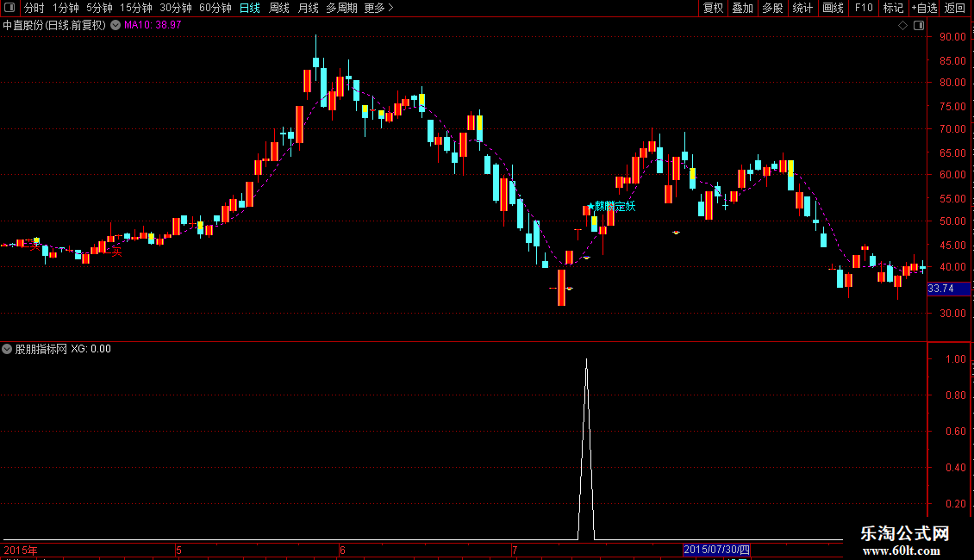Screen dimensions: 974x560
Task: Click the XG indicator spike peak
Action: [x=586, y=360]
